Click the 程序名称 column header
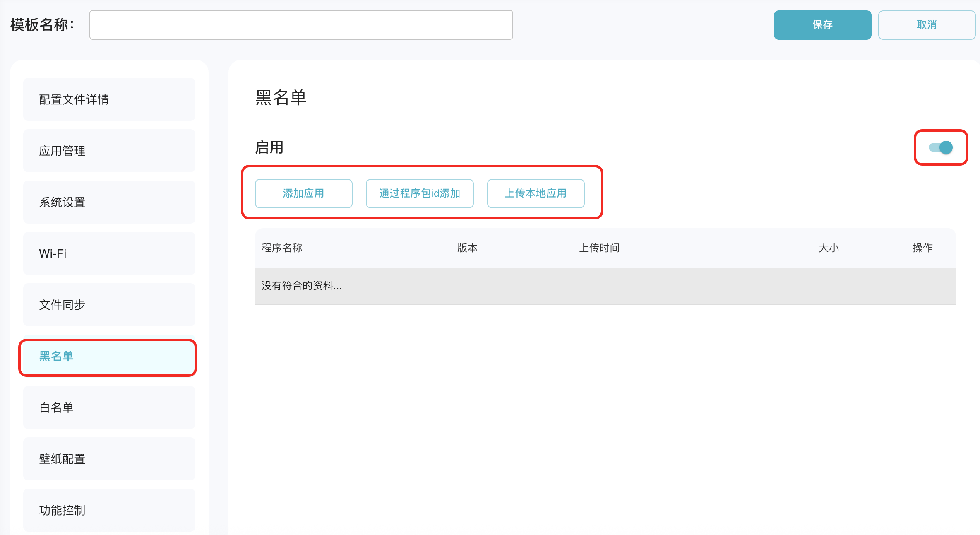Image resolution: width=980 pixels, height=535 pixels. [282, 248]
